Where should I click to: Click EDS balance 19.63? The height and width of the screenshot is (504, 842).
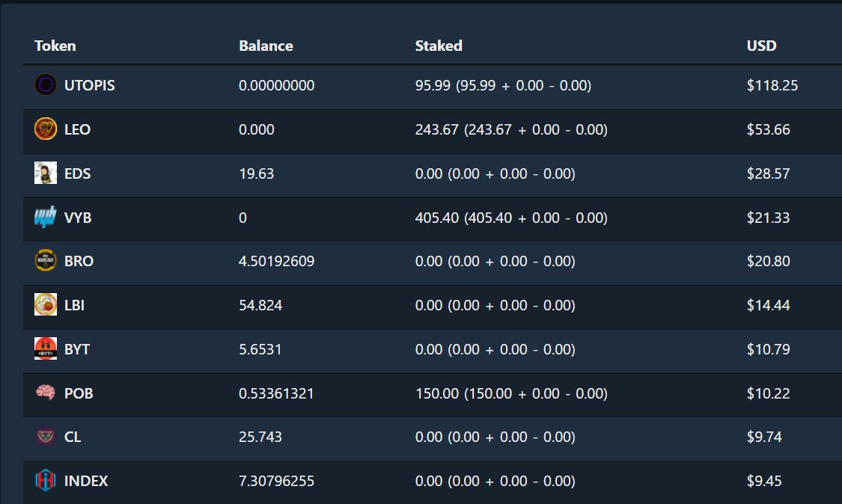coord(257,173)
